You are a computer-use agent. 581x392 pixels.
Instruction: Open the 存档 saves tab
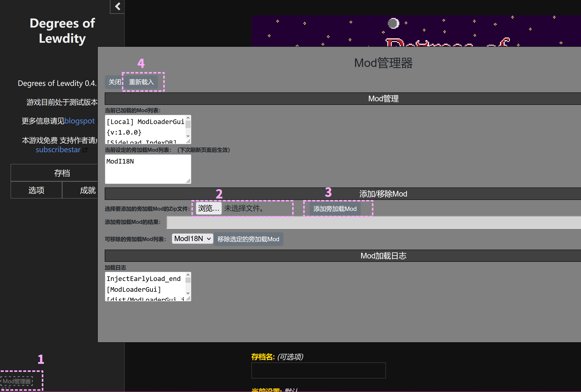click(62, 173)
